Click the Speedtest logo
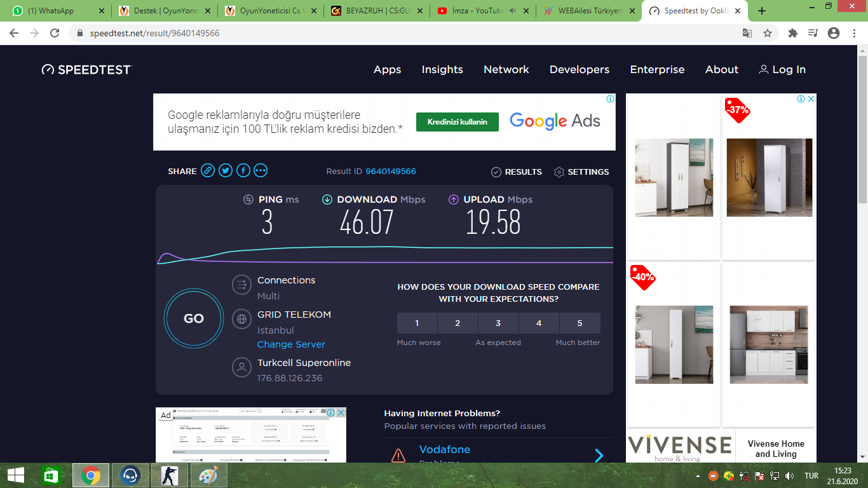The image size is (868, 488). [86, 70]
